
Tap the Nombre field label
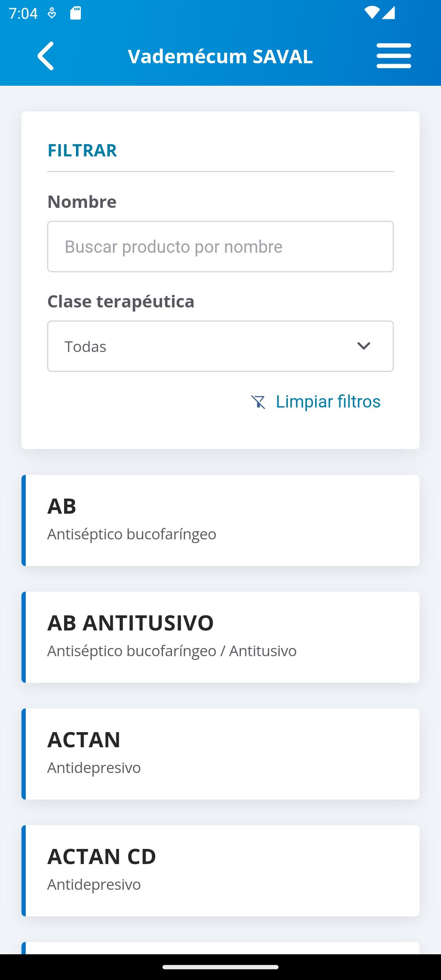tap(82, 201)
